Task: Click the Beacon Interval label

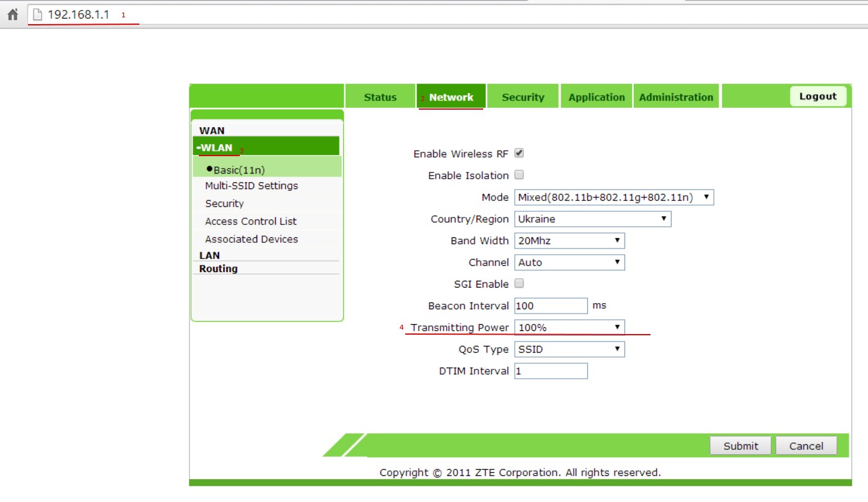Action: [x=468, y=306]
